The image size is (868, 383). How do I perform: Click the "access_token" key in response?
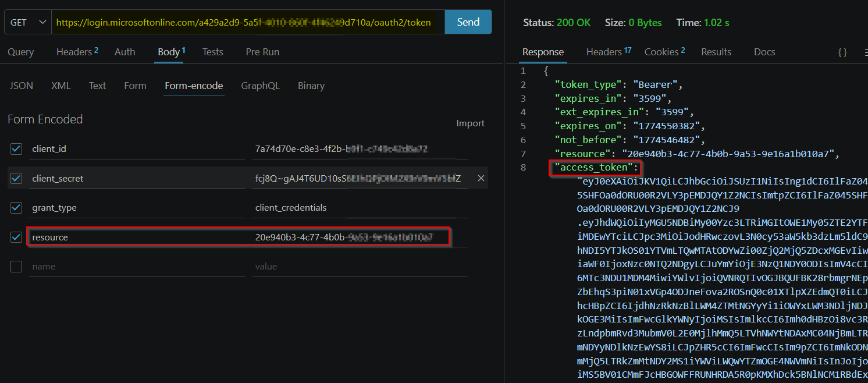[595, 168]
